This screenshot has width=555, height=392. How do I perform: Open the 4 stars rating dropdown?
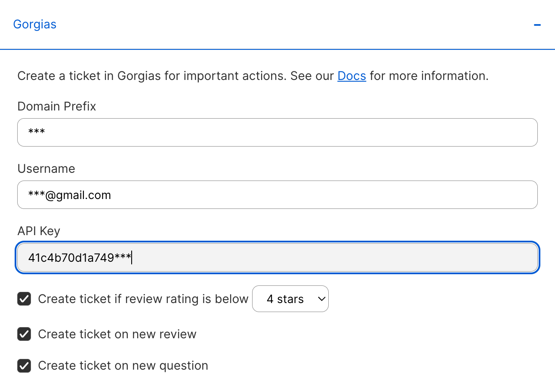[x=290, y=299]
